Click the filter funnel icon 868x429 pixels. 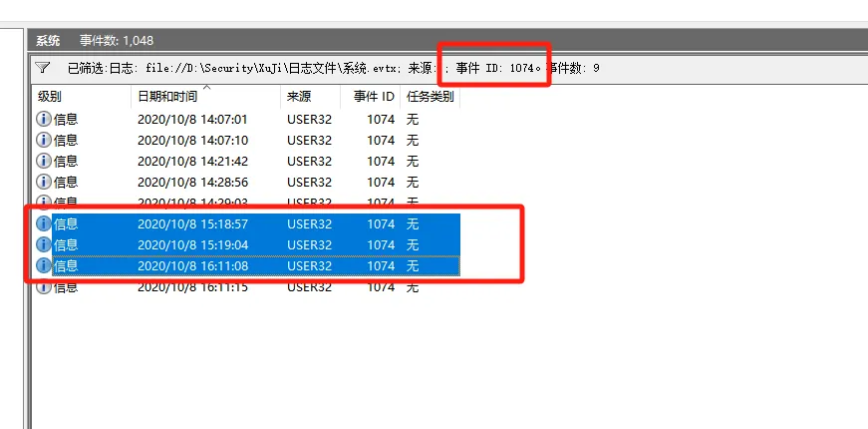[43, 68]
